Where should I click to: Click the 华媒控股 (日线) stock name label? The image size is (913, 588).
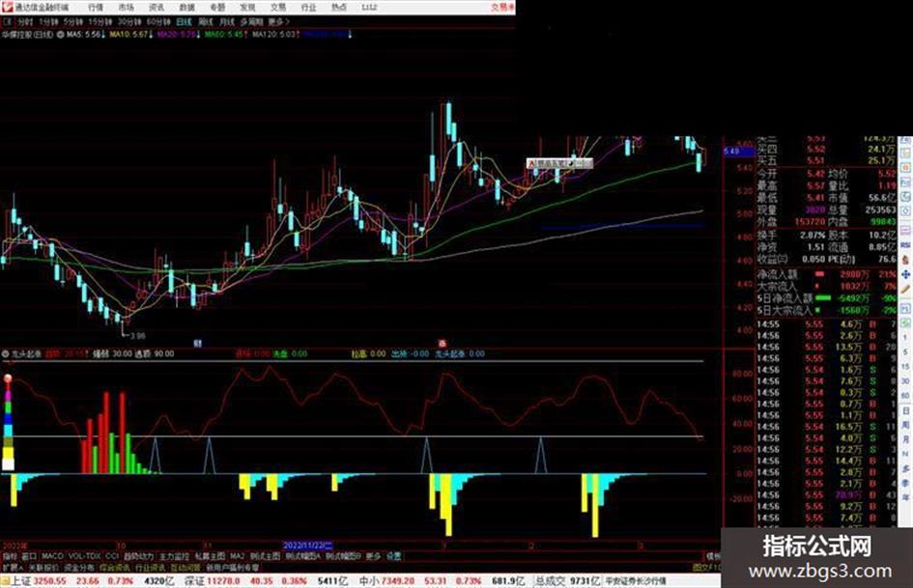[x=27, y=35]
